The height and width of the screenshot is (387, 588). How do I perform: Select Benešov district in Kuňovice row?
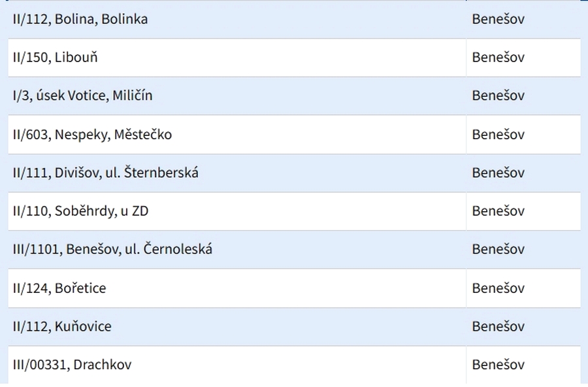click(x=498, y=326)
